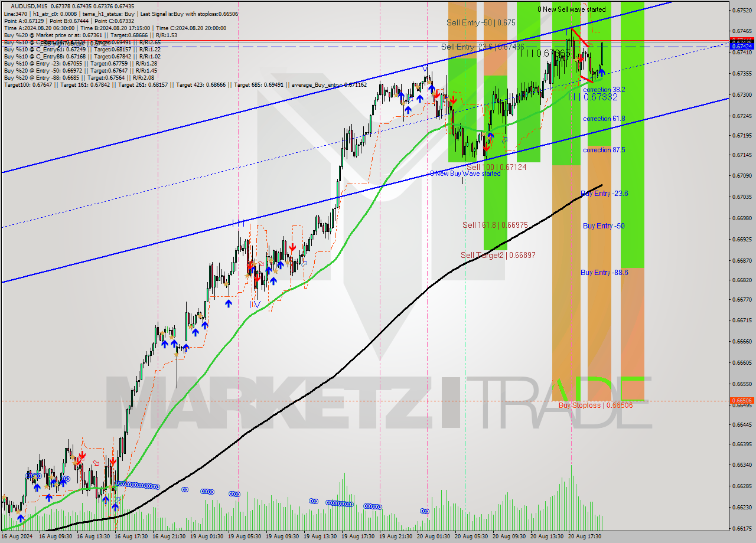Viewport: 756px width, 543px height.
Task: Click the 0.66175 price axis label
Action: tap(742, 528)
